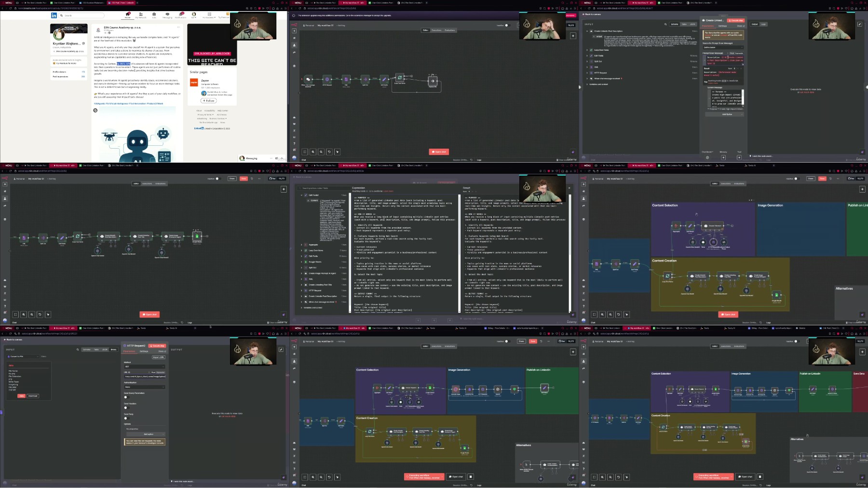Click the Memory plus connector in Create LinkedIn node
The image size is (868, 488).
723,157
